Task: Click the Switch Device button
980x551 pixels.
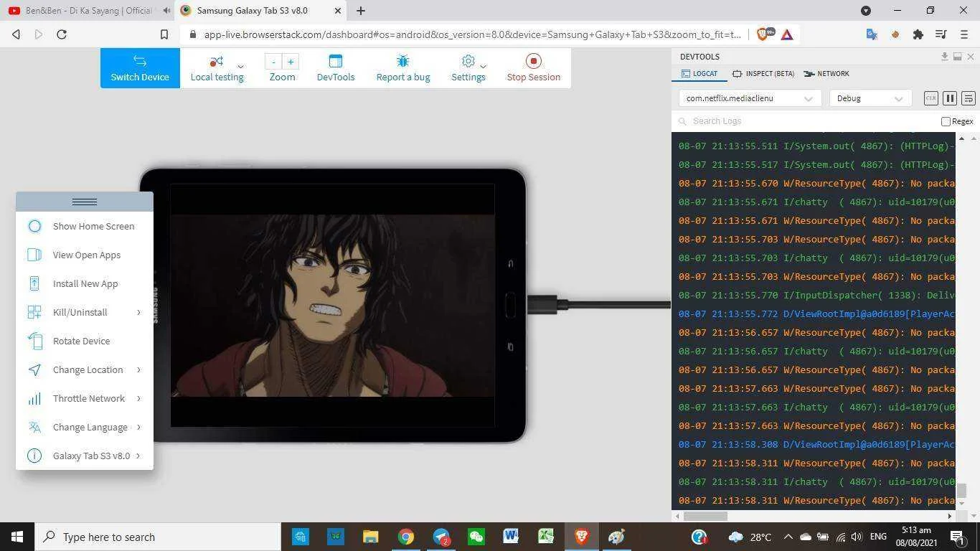Action: pos(140,68)
